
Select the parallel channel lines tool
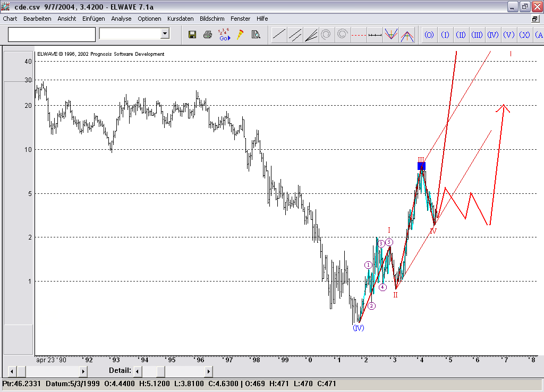click(x=295, y=35)
